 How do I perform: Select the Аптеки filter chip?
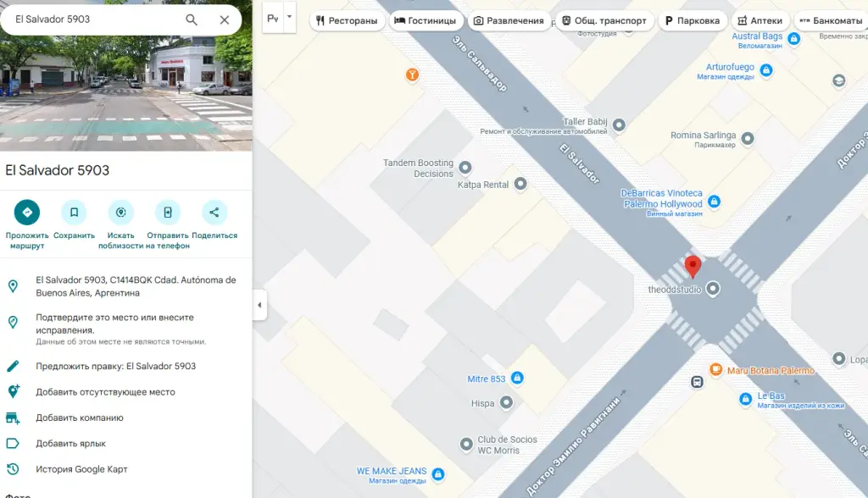click(x=760, y=21)
